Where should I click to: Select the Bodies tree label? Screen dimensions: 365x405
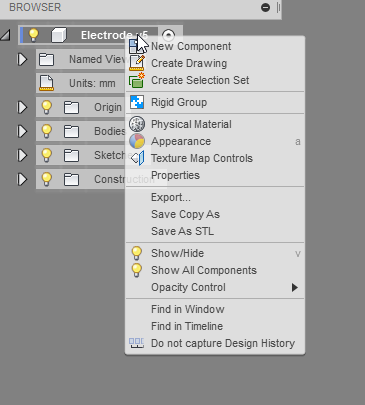tap(109, 131)
